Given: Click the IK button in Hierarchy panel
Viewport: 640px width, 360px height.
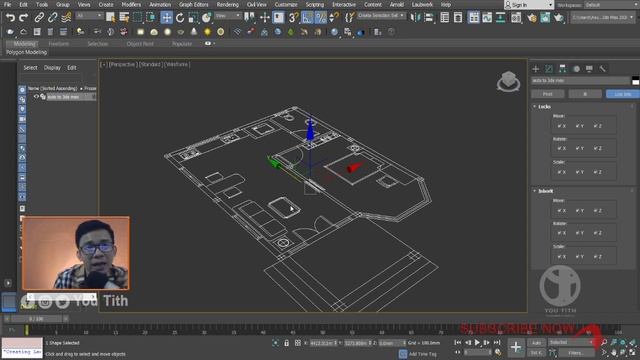Looking at the screenshot, I should (x=584, y=94).
